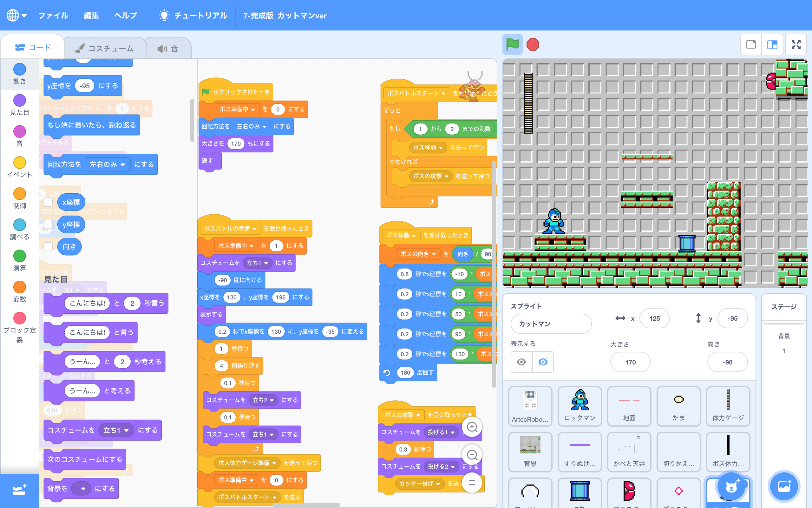The height and width of the screenshot is (508, 812).
Task: Hide the sprite with the crossed-eye button
Action: tap(543, 362)
